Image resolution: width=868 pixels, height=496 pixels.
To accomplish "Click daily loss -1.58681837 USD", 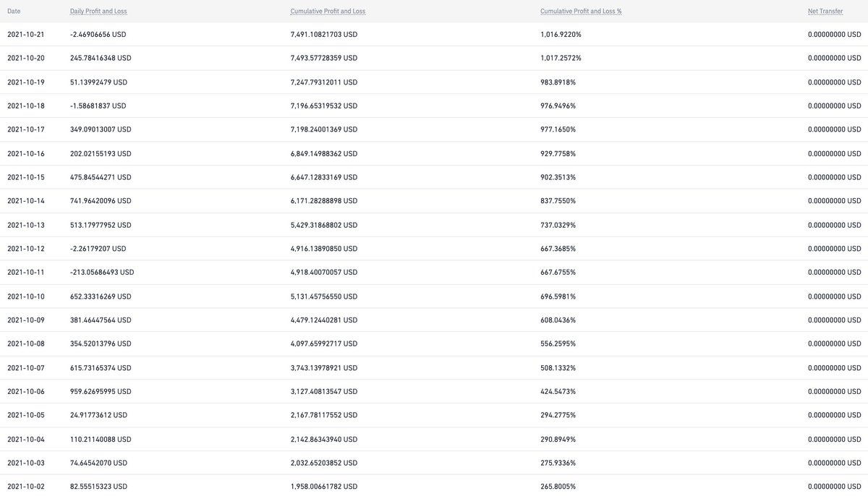I will (x=98, y=106).
